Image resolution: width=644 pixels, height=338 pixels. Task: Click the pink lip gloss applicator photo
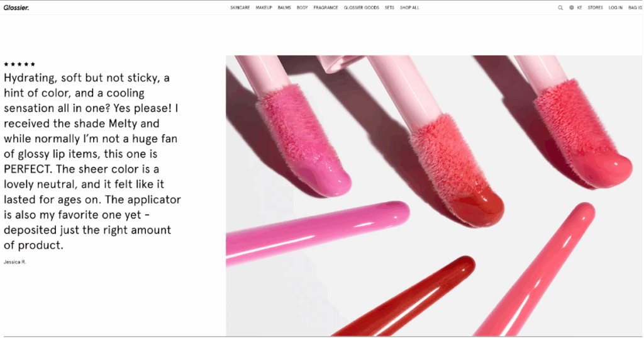[434, 196]
